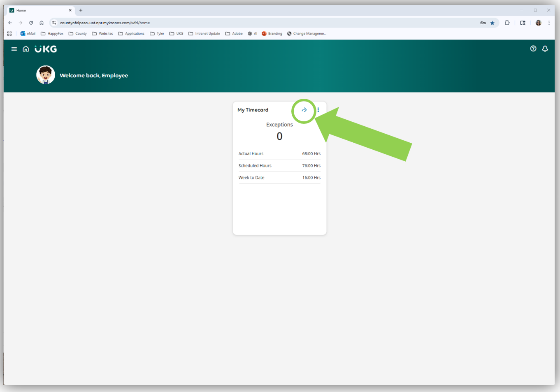View site information icon in address bar
Viewport: 560px width, 392px height.
tap(54, 23)
